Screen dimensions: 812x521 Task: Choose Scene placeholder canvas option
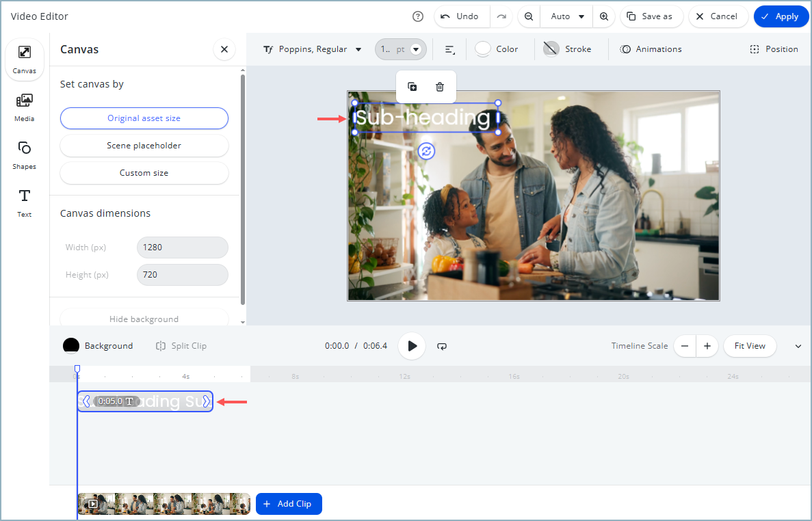(144, 146)
